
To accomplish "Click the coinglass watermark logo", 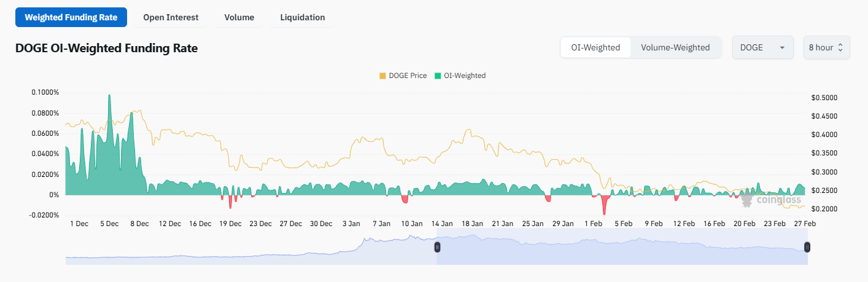I will pos(747,199).
